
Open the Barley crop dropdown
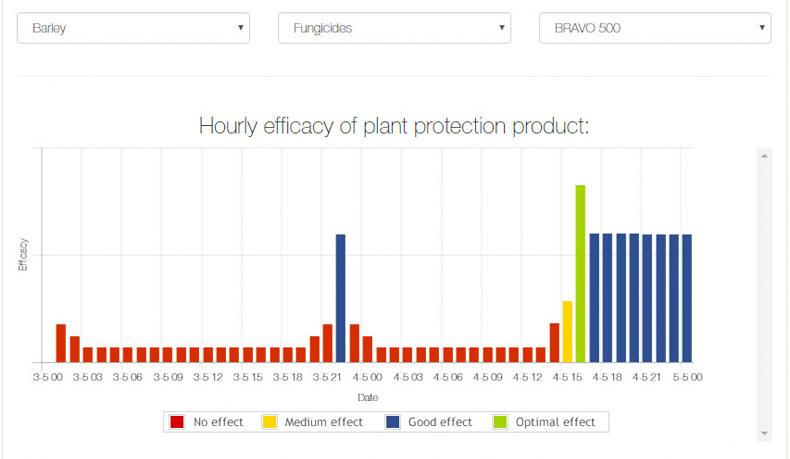point(133,28)
